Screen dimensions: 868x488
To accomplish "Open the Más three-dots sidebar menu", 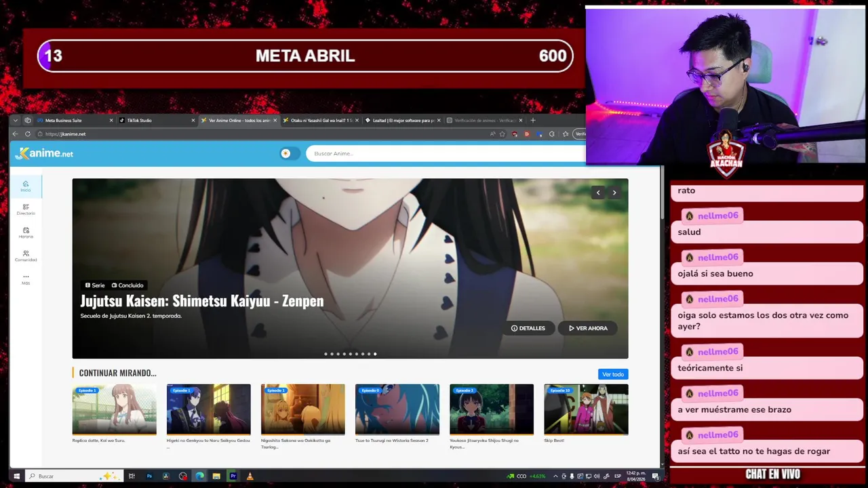I will click(26, 279).
